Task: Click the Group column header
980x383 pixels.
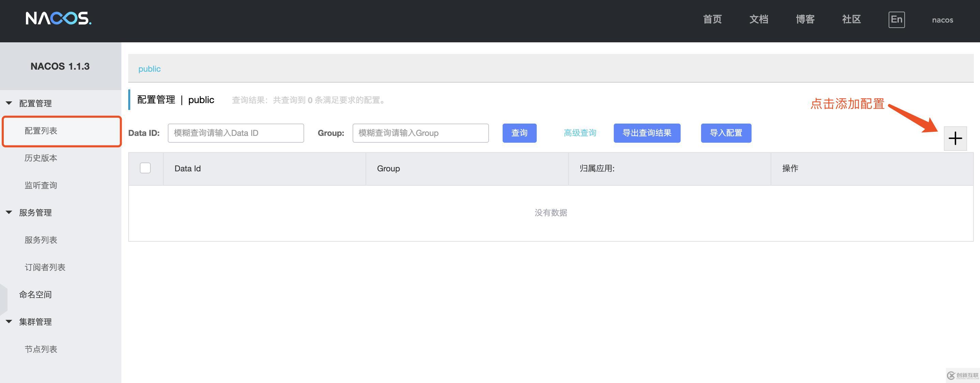Action: 467,169
